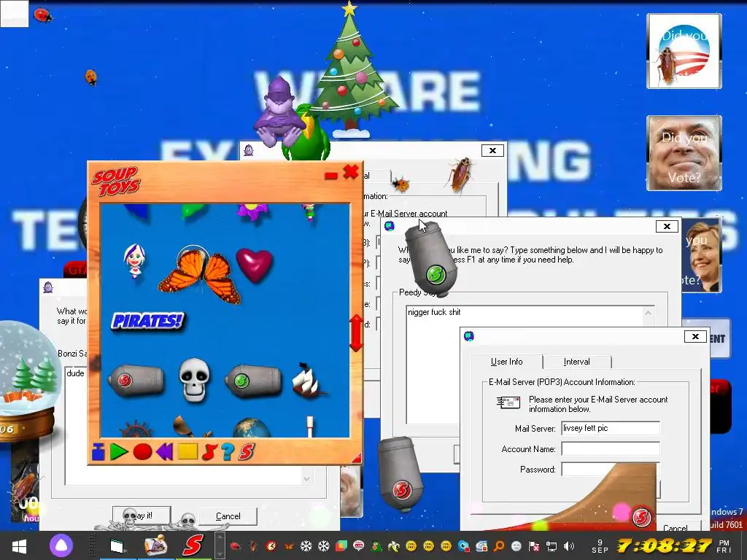
Task: Click the red vertical scroll arrows in Soup Toys
Action: tap(356, 332)
